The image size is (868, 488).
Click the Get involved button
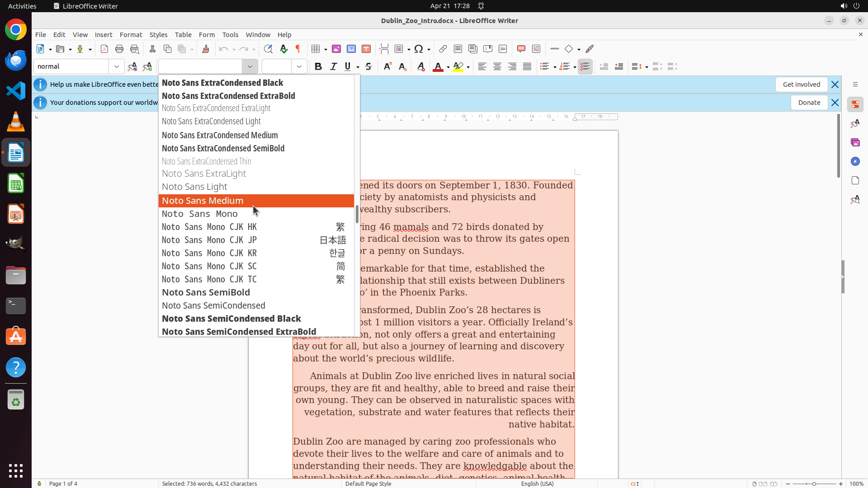[x=801, y=84]
